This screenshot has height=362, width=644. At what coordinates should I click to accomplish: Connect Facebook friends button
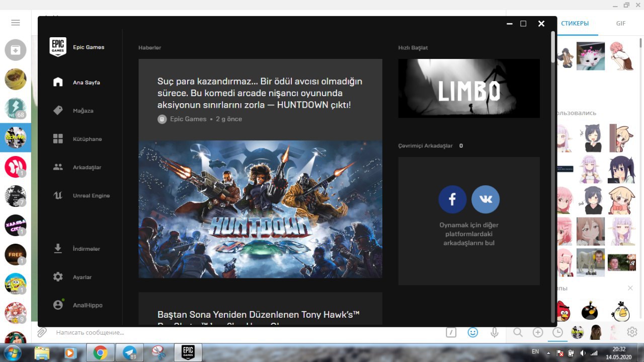pos(452,199)
